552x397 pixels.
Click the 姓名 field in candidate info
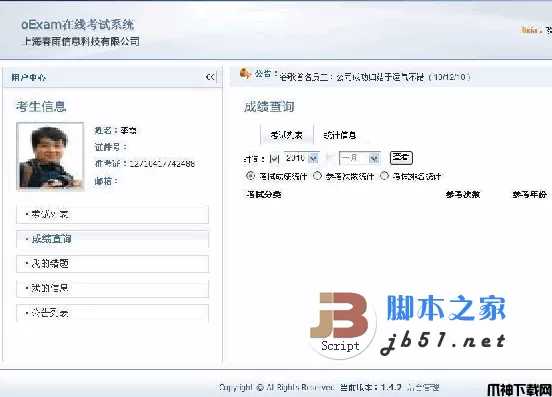coord(115,131)
